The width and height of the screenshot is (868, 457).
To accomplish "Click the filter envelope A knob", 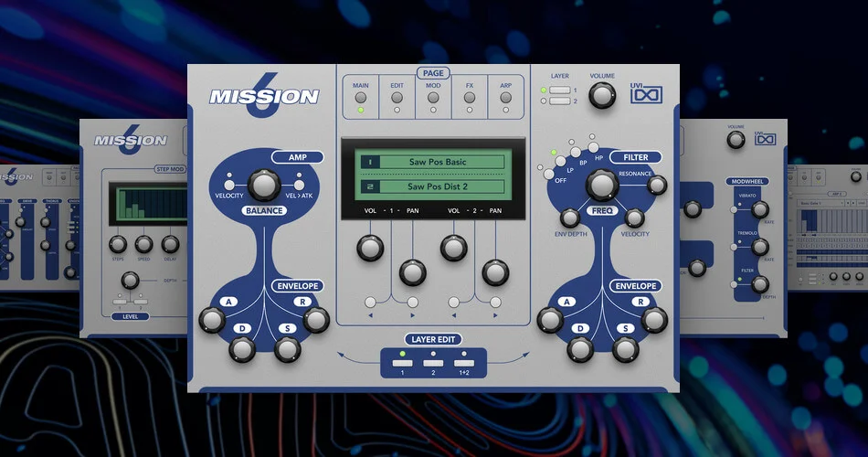I will (x=550, y=320).
